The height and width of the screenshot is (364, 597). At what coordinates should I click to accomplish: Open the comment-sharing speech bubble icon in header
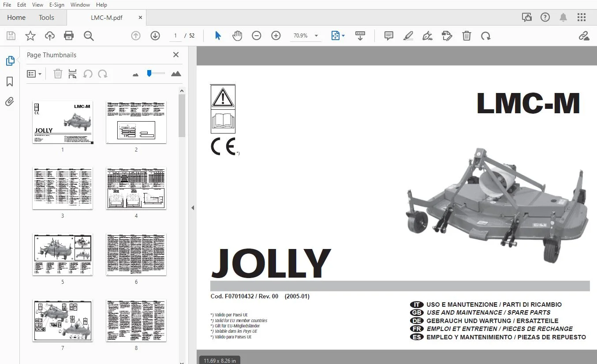pyautogui.click(x=527, y=17)
